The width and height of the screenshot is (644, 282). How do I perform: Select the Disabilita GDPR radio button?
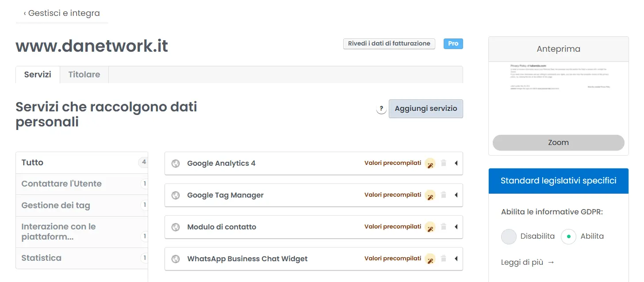509,236
